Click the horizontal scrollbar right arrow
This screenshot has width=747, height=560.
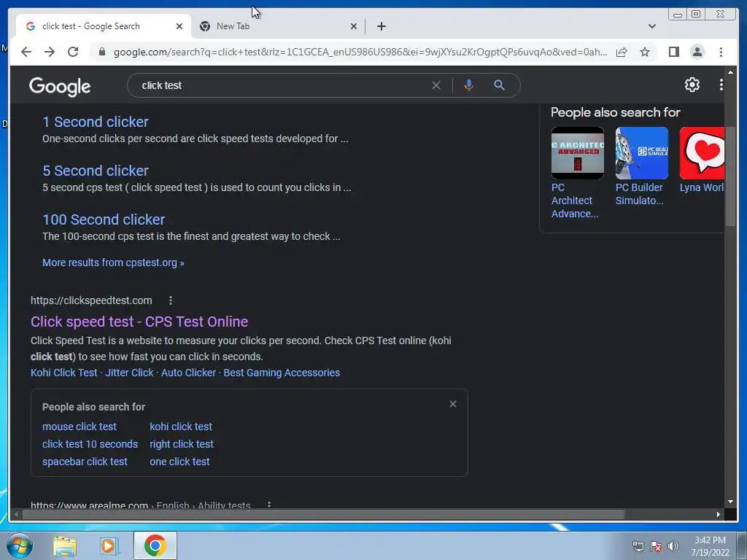click(719, 514)
